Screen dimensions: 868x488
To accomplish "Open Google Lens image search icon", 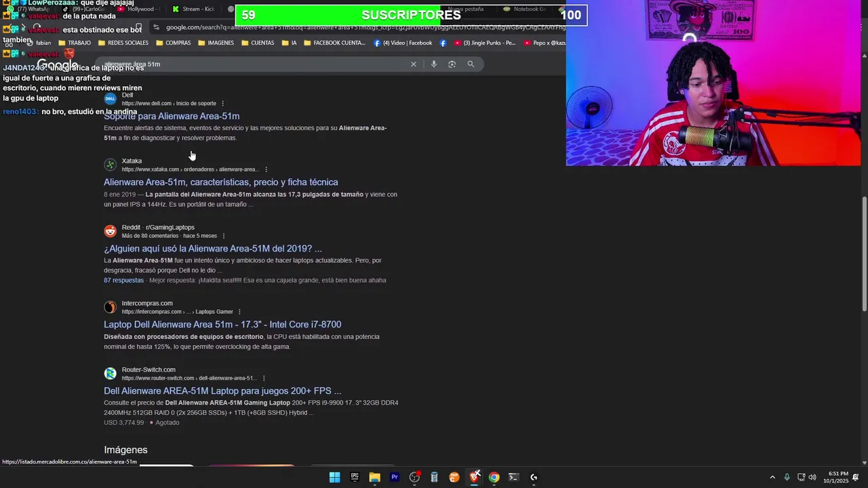I will coord(452,64).
